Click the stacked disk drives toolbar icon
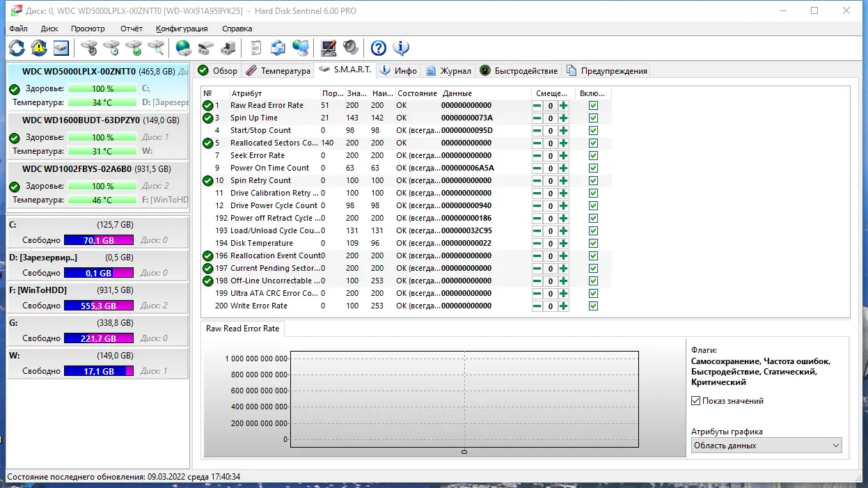Screen dimensions: 868x488 pos(205,48)
